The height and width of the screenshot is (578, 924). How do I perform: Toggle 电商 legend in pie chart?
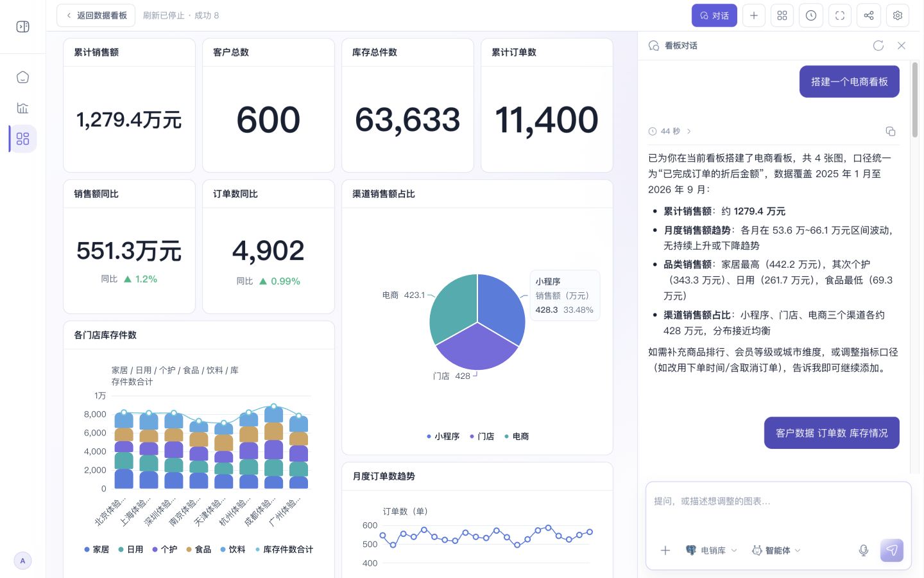coord(517,436)
